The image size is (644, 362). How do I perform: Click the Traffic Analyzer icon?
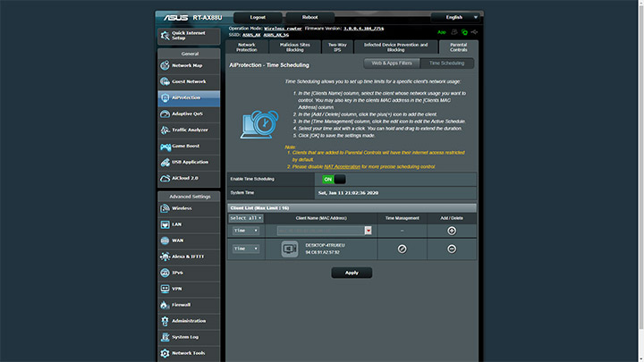point(165,130)
